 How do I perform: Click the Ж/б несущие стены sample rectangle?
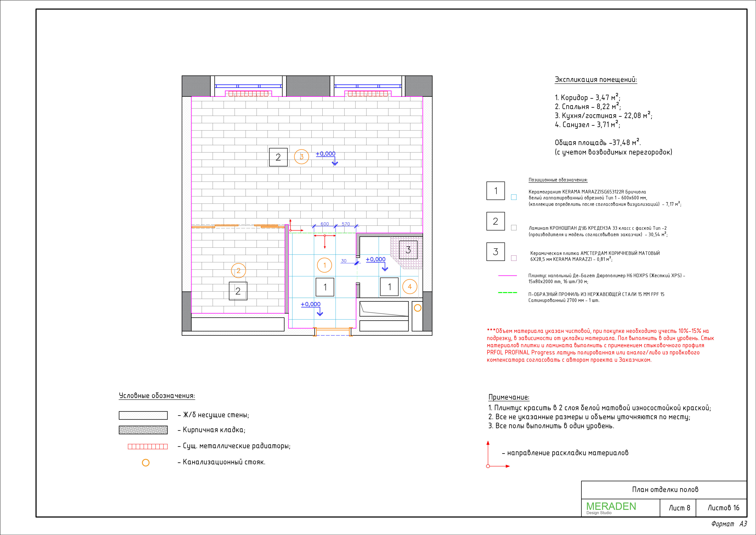pyautogui.click(x=143, y=415)
